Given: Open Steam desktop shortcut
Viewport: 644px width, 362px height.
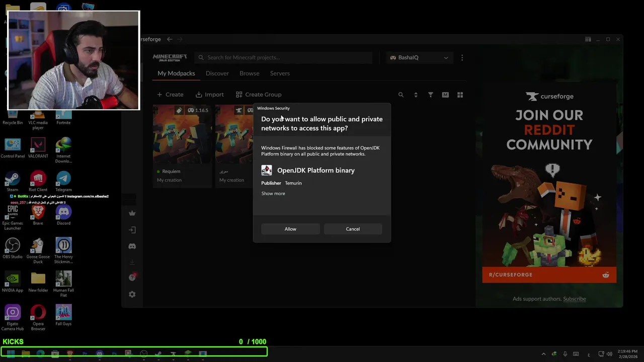Looking at the screenshot, I should coord(13,182).
